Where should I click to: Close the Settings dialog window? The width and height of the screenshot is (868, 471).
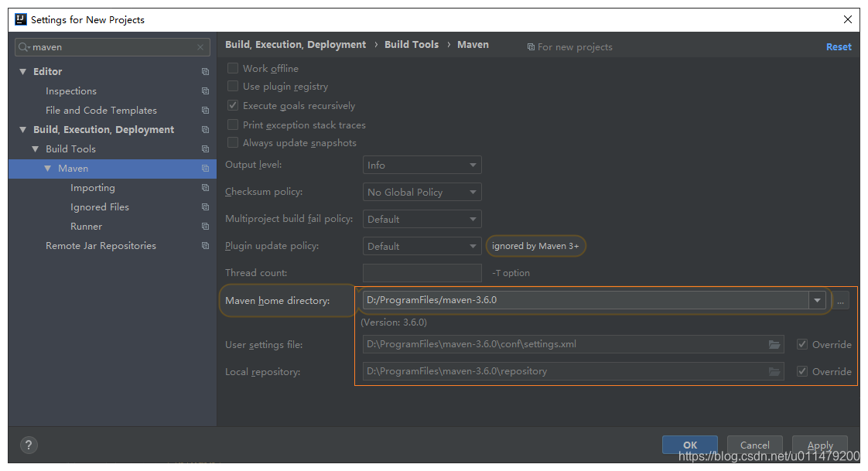[x=848, y=19]
